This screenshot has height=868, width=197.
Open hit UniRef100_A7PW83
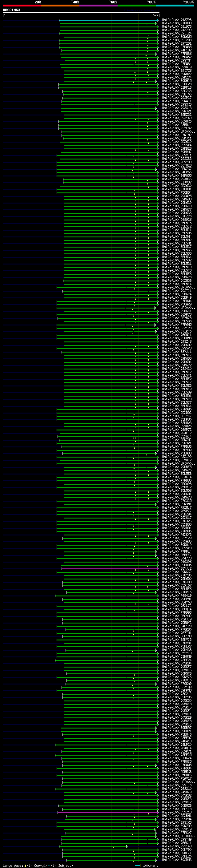point(177,24)
